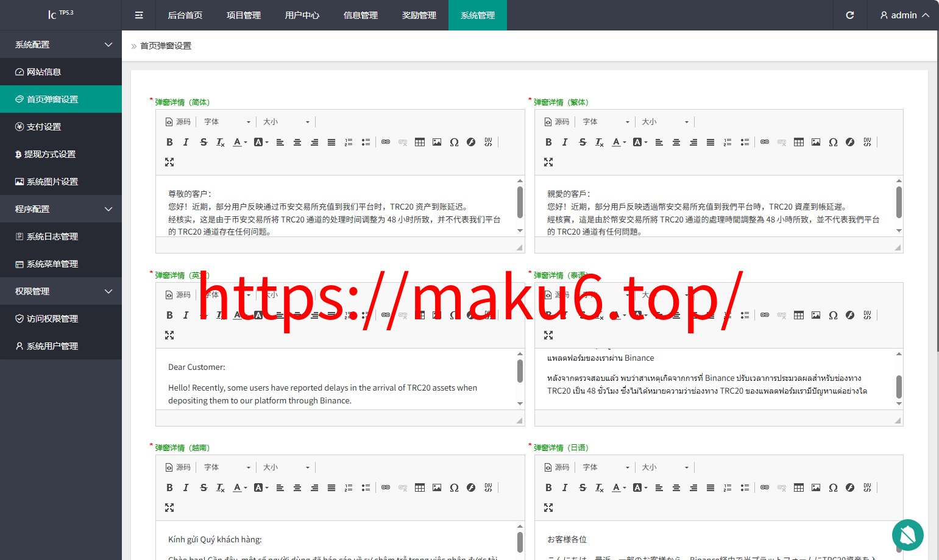Maximize the 泰语 editor
Viewport: 939px width, 560px height.
[x=548, y=335]
